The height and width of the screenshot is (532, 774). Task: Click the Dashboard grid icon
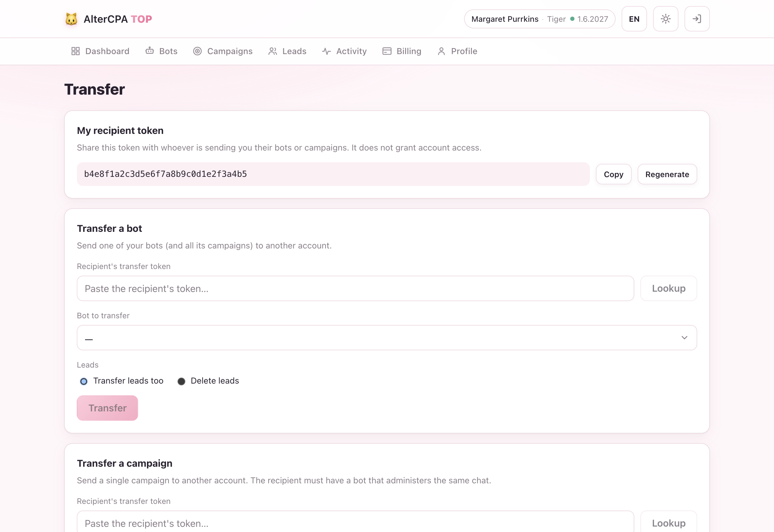point(76,51)
